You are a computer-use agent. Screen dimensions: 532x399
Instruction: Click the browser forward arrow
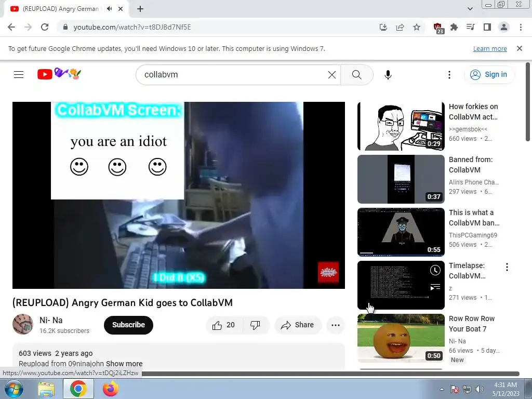tap(28, 27)
